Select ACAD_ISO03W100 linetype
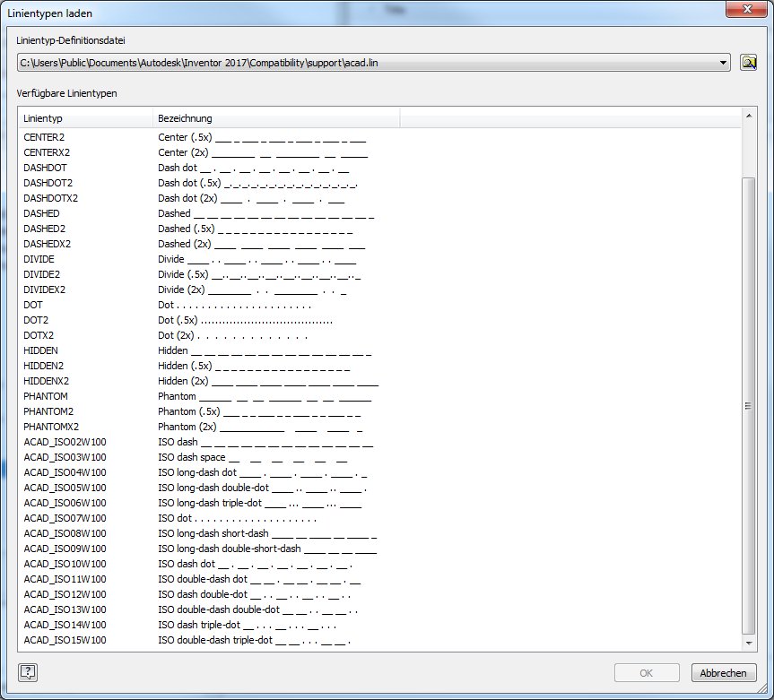This screenshot has height=700, width=774. pyautogui.click(x=65, y=457)
